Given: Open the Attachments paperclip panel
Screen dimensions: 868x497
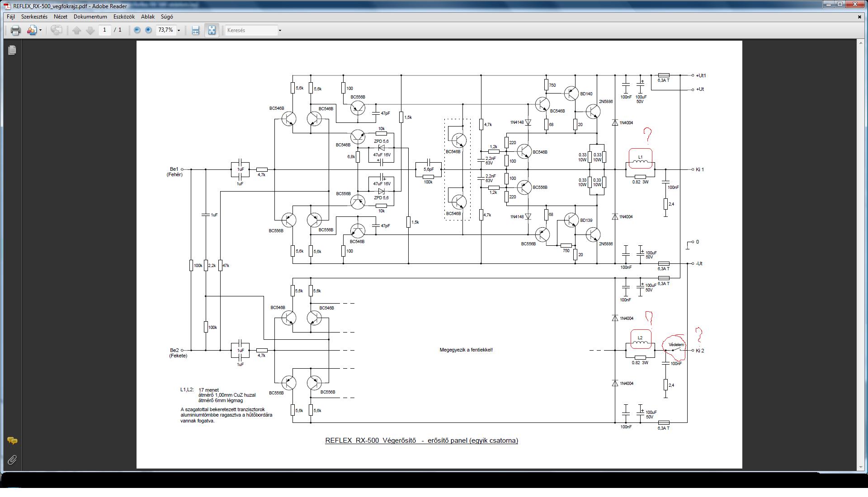Looking at the screenshot, I should click(12, 460).
